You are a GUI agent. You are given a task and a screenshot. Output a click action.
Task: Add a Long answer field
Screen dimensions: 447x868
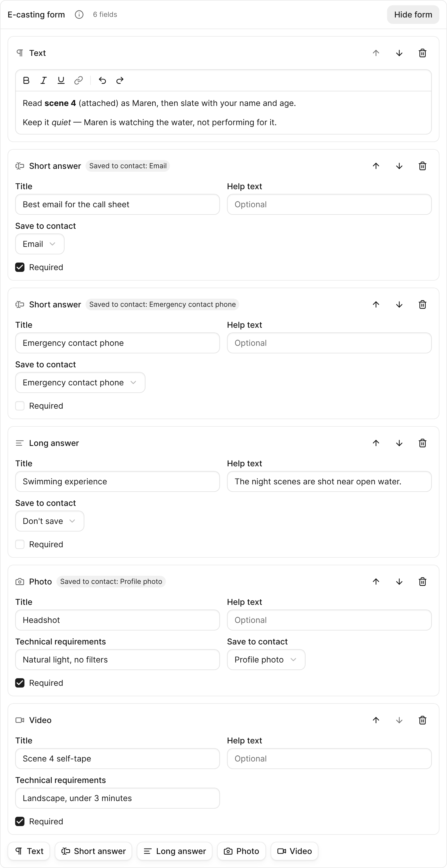click(175, 851)
